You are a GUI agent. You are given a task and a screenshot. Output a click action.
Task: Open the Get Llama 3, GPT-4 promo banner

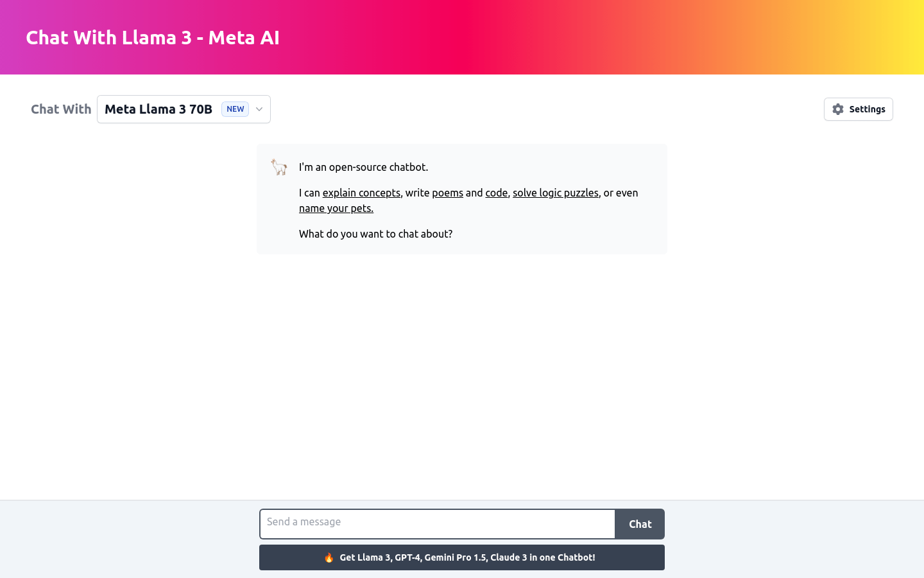coord(462,557)
